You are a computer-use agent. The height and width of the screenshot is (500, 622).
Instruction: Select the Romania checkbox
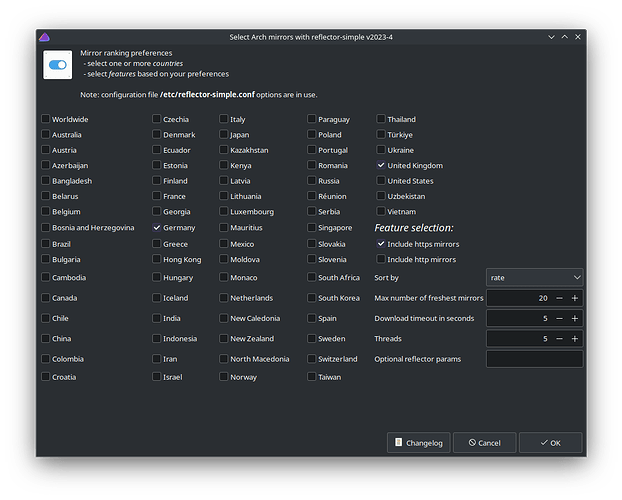(312, 165)
